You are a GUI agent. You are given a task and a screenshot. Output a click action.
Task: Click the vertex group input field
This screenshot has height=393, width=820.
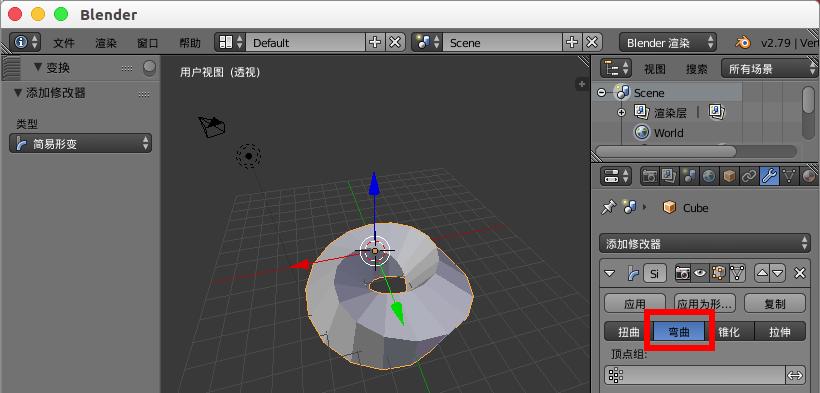[x=695, y=375]
